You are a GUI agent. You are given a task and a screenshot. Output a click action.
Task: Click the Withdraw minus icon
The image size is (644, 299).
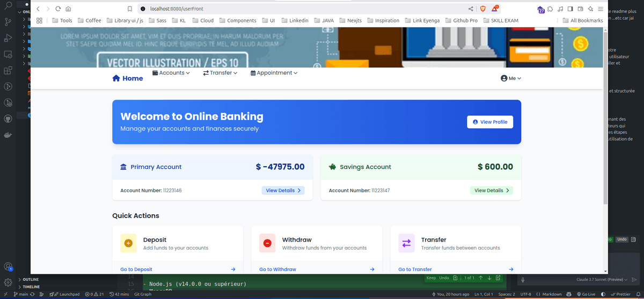tap(267, 243)
